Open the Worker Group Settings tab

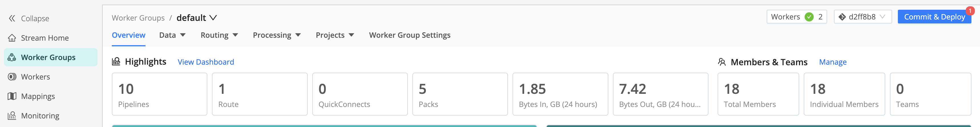click(x=409, y=35)
